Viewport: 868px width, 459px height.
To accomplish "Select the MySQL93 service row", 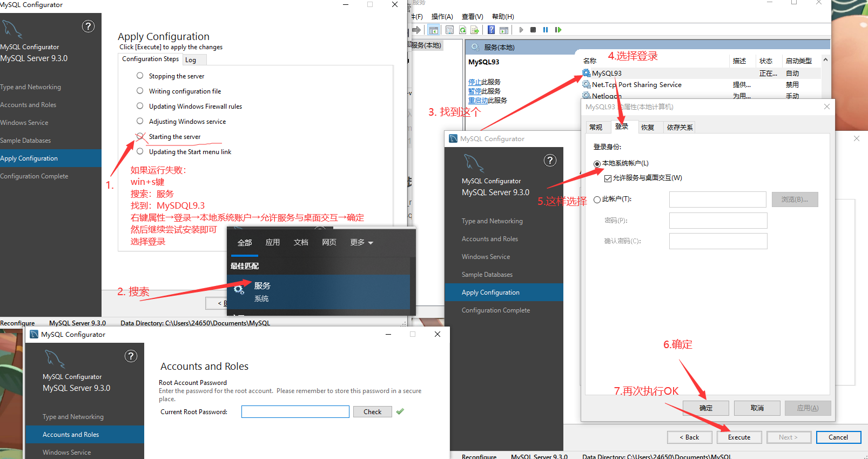I will 701,73.
